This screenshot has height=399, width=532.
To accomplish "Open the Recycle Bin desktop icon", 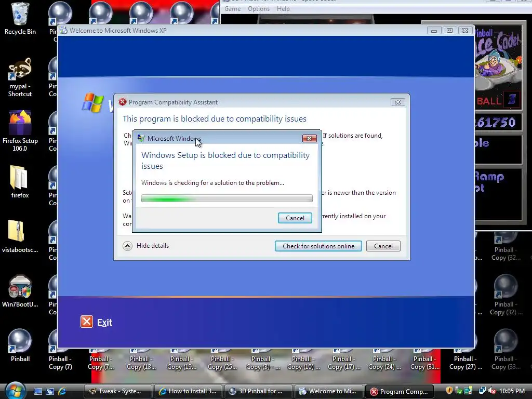I will pos(20,19).
